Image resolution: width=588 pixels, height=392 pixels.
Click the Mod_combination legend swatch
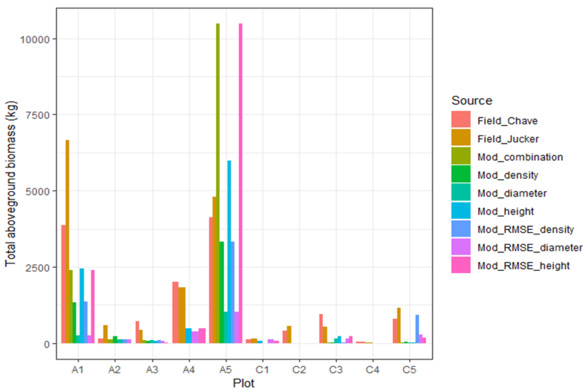[x=461, y=155]
